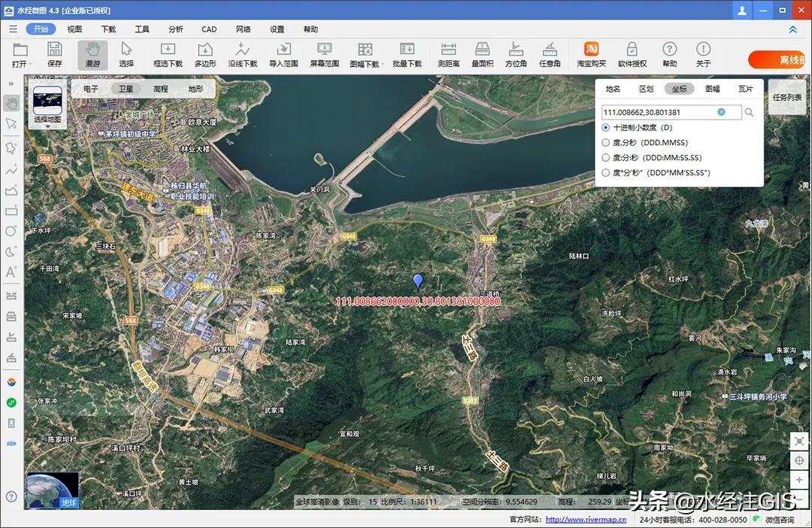Open the hamburger menu beside 开始

pos(13,29)
